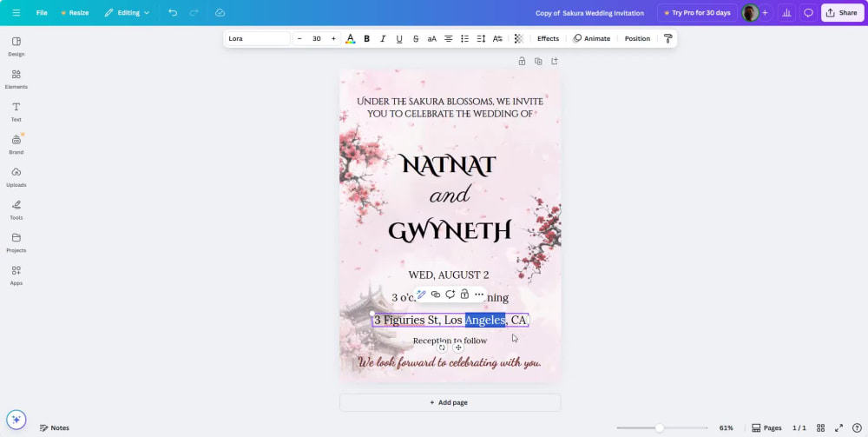Click the Magic Write pencil icon

(x=421, y=295)
